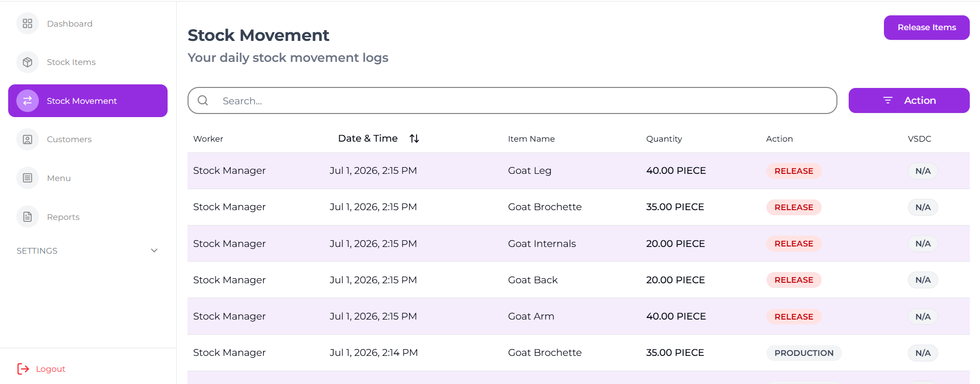980x384 pixels.
Task: Click the PRODUCTION badge
Action: click(x=804, y=353)
